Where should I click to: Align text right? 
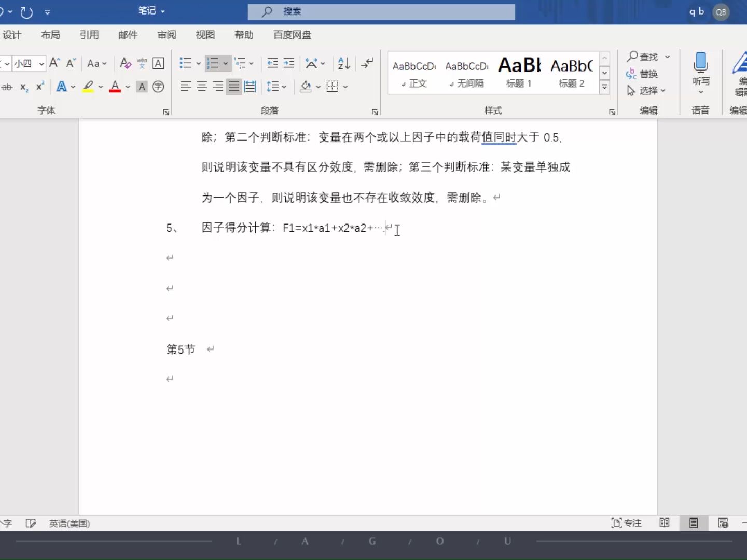pyautogui.click(x=218, y=87)
